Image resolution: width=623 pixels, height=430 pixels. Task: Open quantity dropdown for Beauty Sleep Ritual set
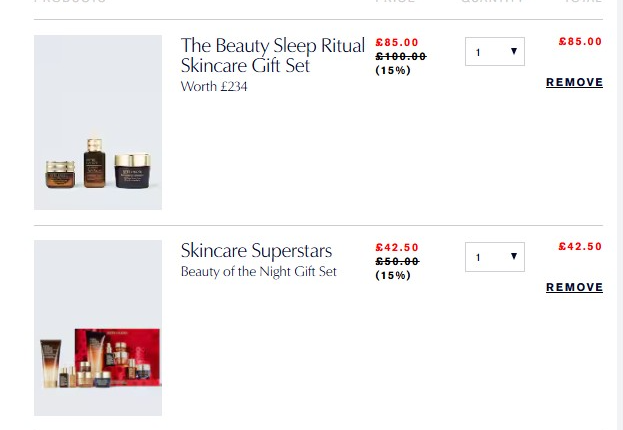494,52
